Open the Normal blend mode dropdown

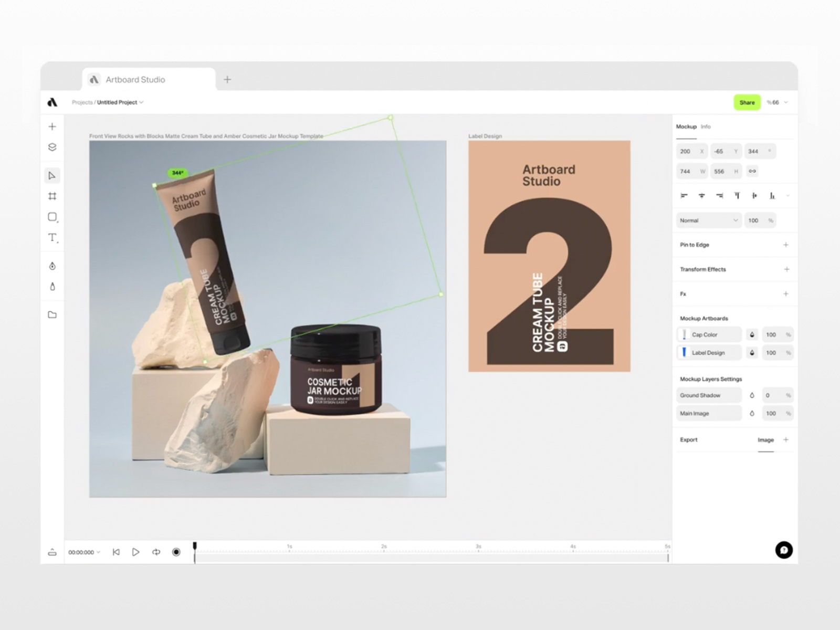tap(708, 220)
